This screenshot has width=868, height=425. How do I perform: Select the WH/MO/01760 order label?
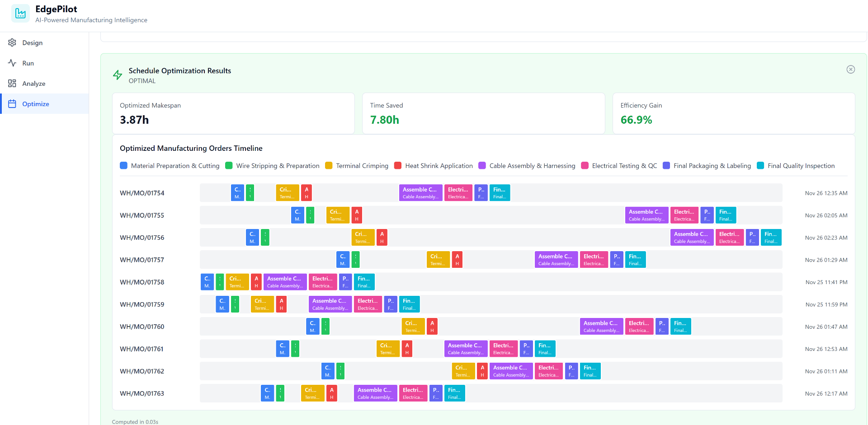[142, 327]
